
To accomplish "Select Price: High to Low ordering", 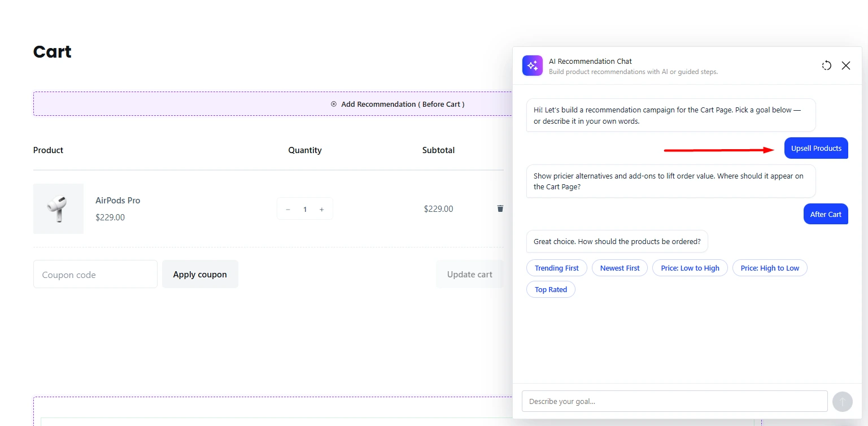I will [x=770, y=268].
